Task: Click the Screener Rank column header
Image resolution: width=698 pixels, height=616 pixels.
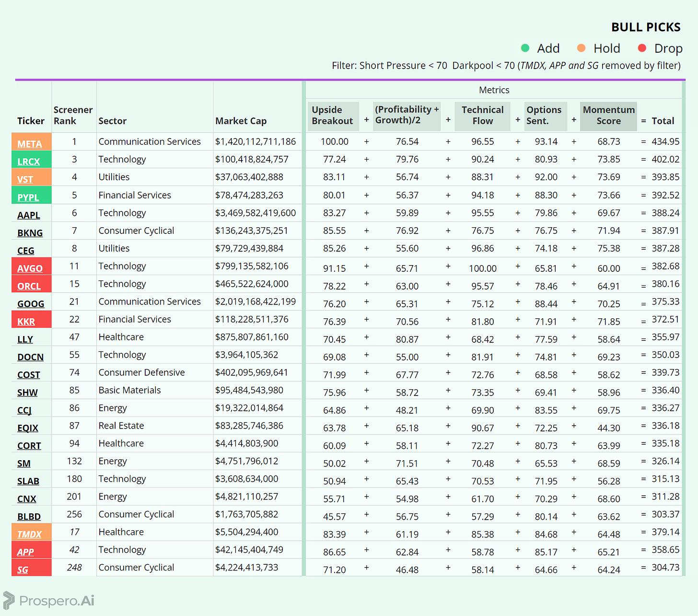Action: [x=73, y=116]
